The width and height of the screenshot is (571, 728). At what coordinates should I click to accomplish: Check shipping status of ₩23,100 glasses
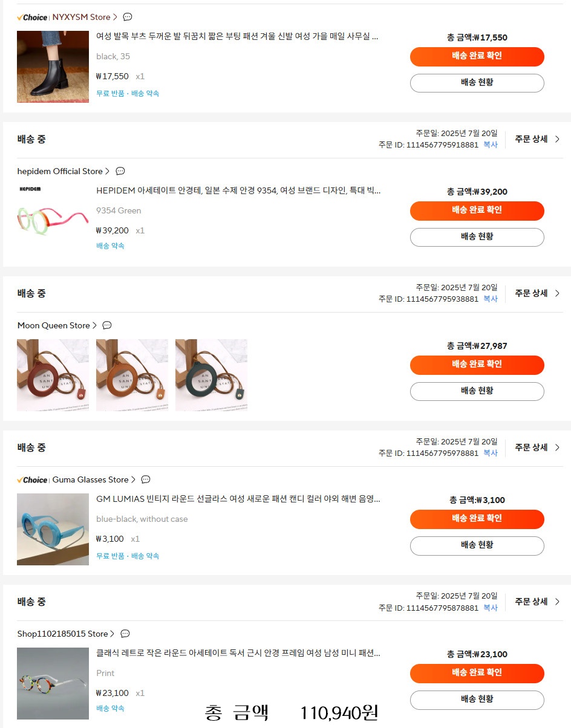tap(477, 700)
